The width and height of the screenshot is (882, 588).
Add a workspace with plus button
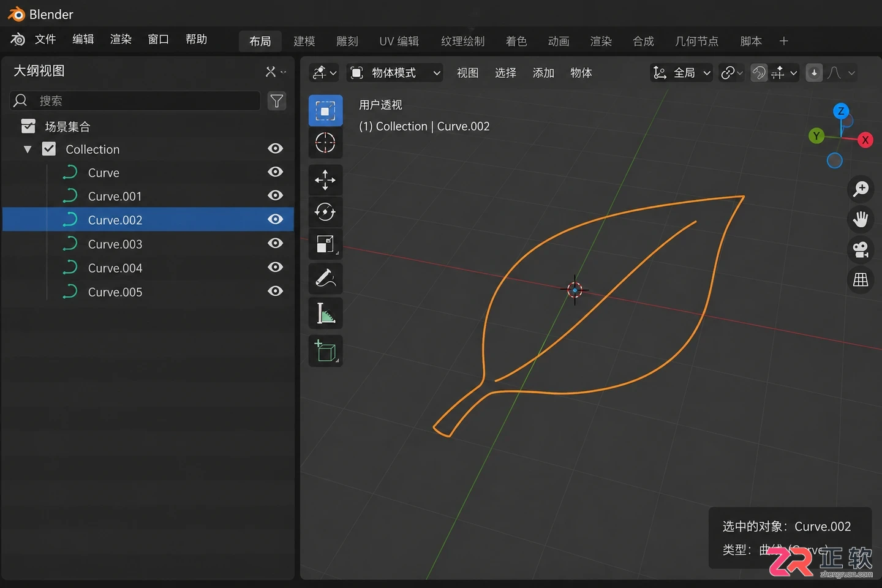click(783, 41)
